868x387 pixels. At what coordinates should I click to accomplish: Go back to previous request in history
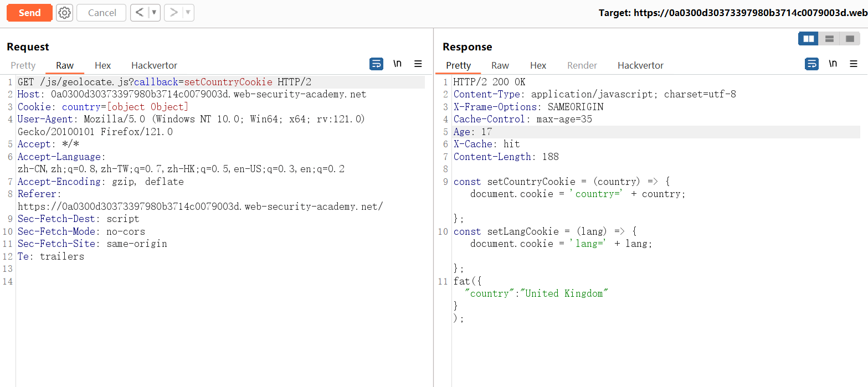(x=140, y=13)
